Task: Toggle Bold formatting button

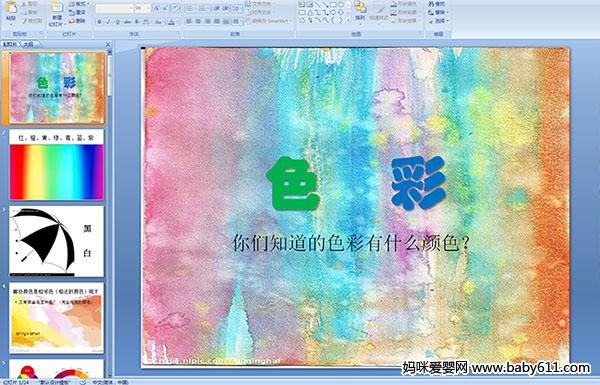Action: (x=99, y=22)
